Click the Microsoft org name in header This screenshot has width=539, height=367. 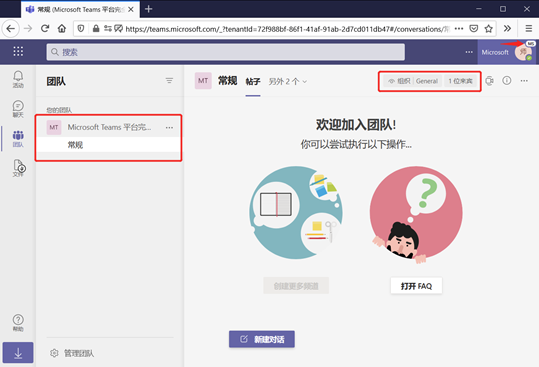(495, 52)
